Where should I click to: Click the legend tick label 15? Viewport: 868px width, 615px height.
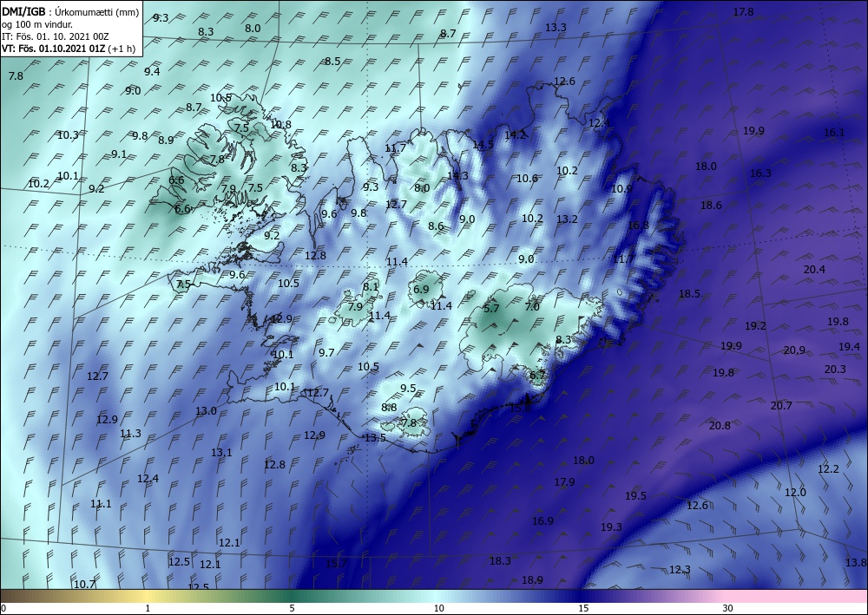click(x=583, y=609)
